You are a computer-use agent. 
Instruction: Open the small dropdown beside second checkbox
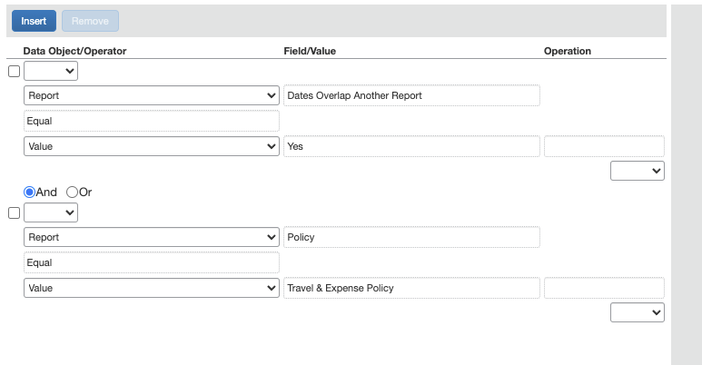tap(51, 213)
